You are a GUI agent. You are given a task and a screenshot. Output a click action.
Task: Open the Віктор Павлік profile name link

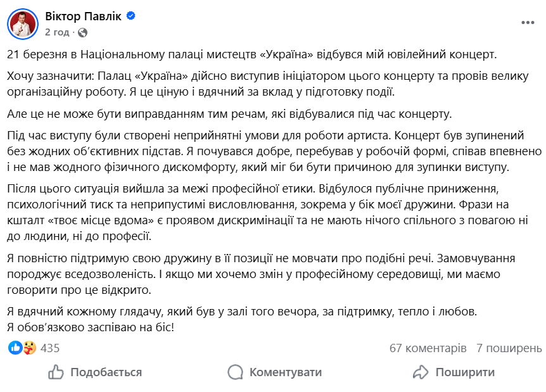pos(84,16)
